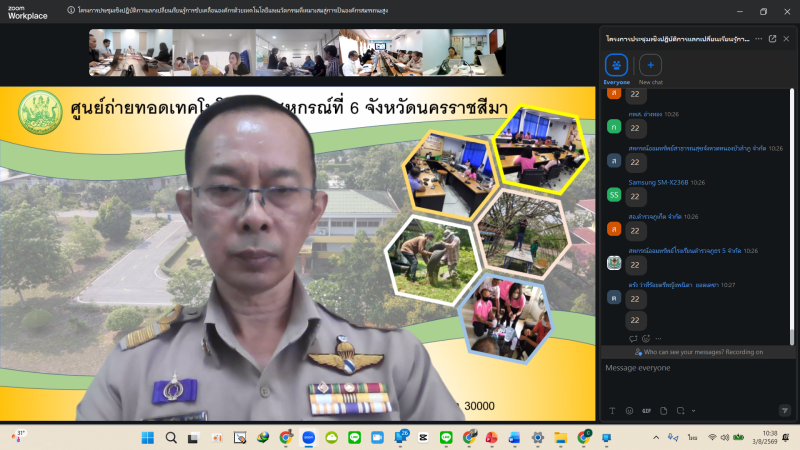Open 'Who can see your messages?' notice
Image resolution: width=800 pixels, height=450 pixels.
pyautogui.click(x=698, y=352)
